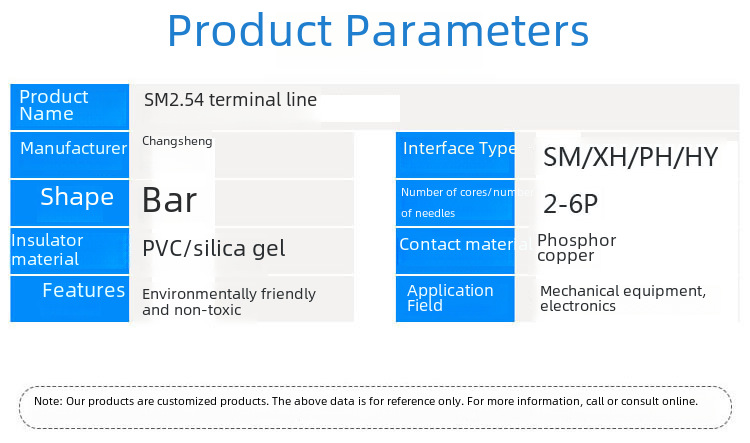
Task: Select the Features label cell
Action: 70,299
